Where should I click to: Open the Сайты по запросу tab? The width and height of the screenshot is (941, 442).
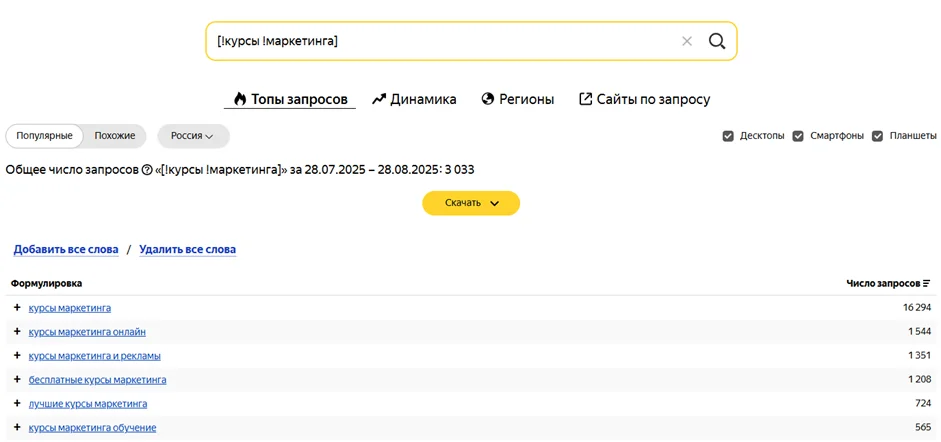point(645,99)
